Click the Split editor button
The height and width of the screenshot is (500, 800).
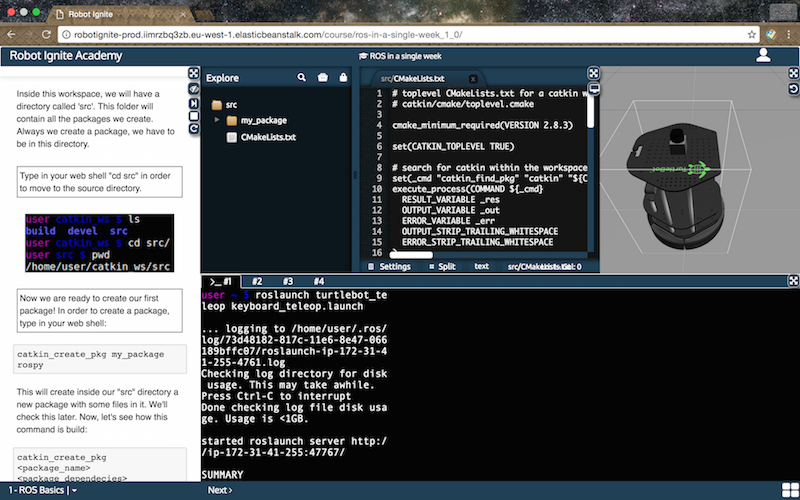tap(442, 266)
